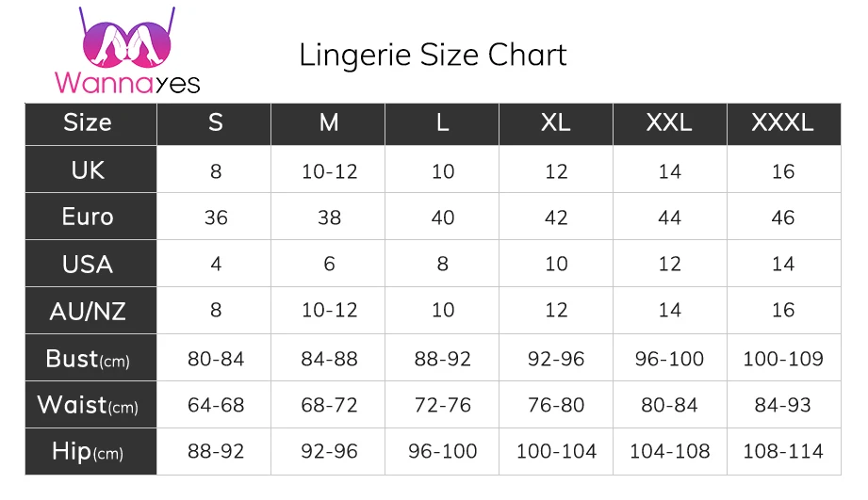Screen dimensions: 868x500
Task: Select the 104-108 hip cell for XXL
Action: point(669,452)
